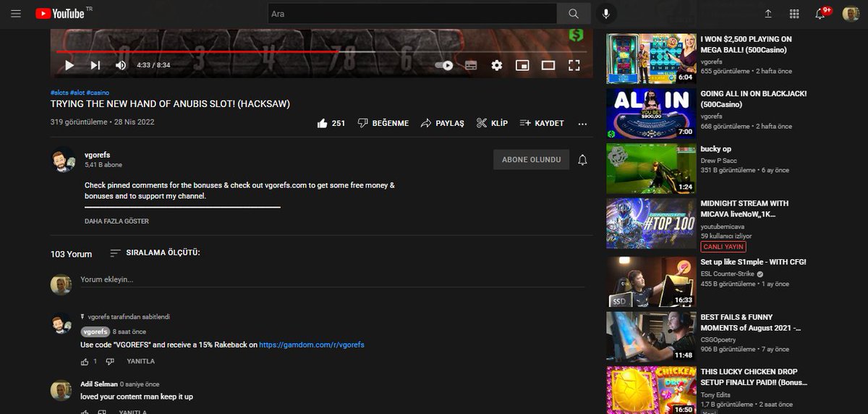The image size is (868, 414).
Task: Click the BEĞENME dislike button
Action: coord(383,123)
